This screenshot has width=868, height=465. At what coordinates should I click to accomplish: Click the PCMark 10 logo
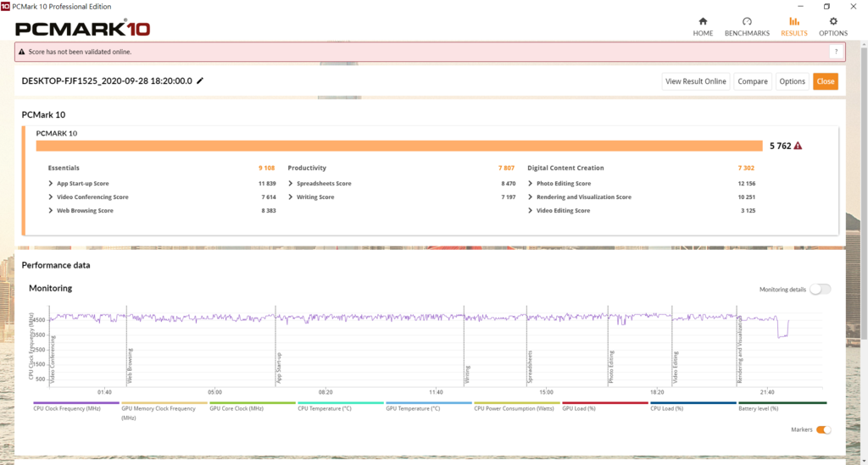[x=82, y=29]
